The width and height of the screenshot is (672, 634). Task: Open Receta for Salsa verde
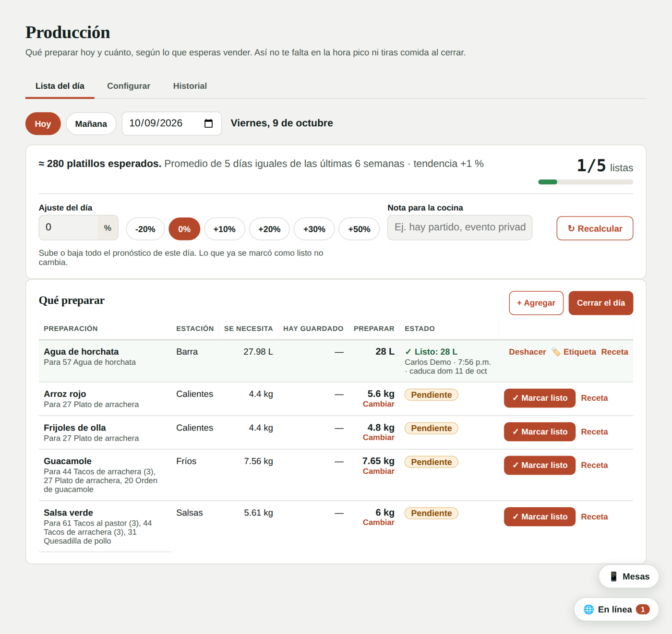(x=594, y=517)
